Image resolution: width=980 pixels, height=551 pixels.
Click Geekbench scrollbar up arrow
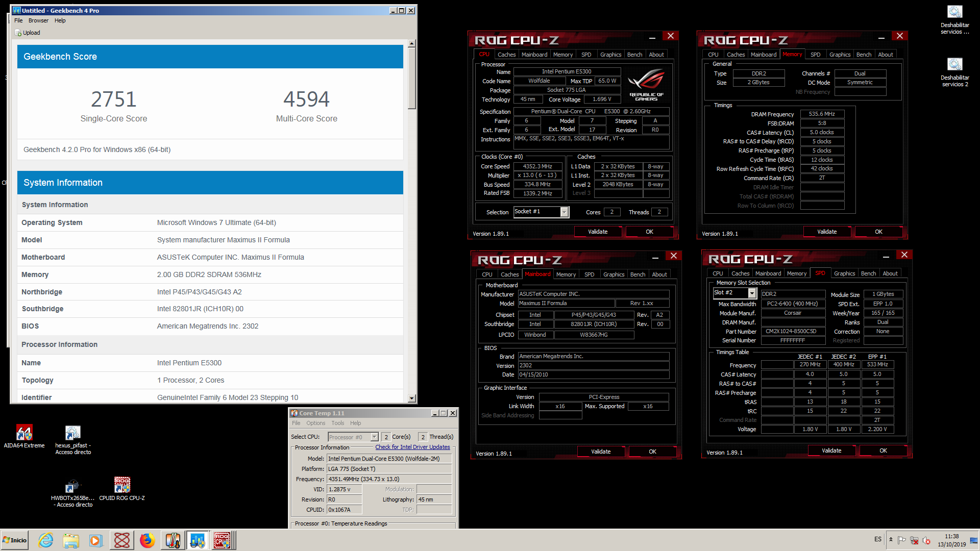click(x=412, y=44)
